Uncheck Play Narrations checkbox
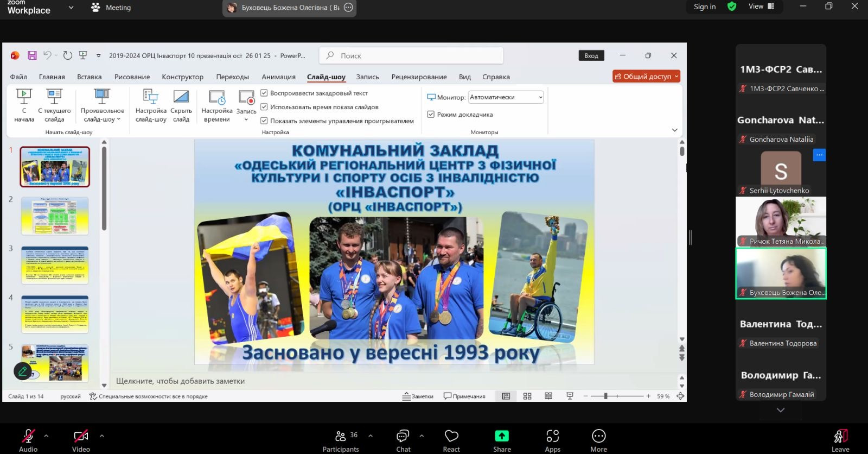Screen dimensions: 868x454 tap(264, 93)
